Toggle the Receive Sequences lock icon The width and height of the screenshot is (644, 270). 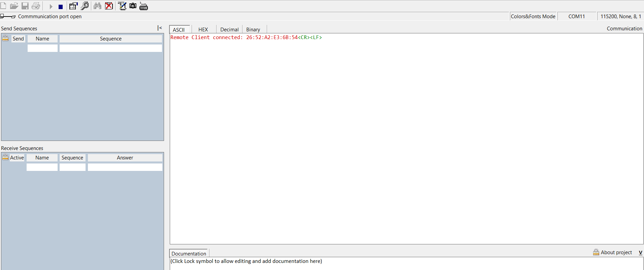5,157
